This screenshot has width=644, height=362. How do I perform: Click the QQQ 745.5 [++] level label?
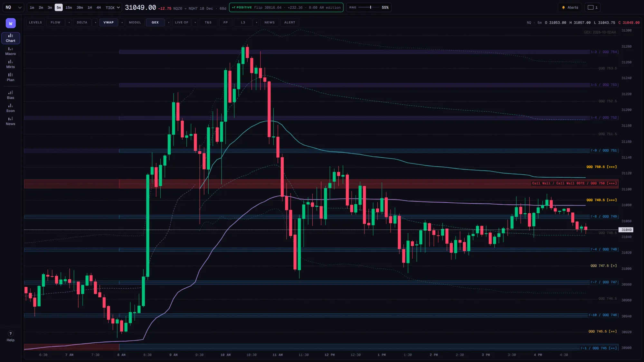(602, 331)
